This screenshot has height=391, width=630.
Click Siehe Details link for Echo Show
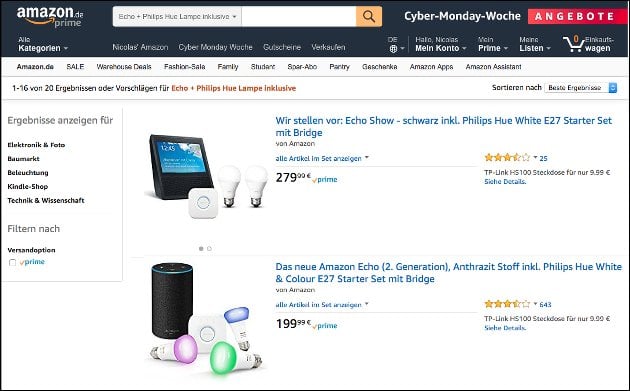click(x=505, y=182)
